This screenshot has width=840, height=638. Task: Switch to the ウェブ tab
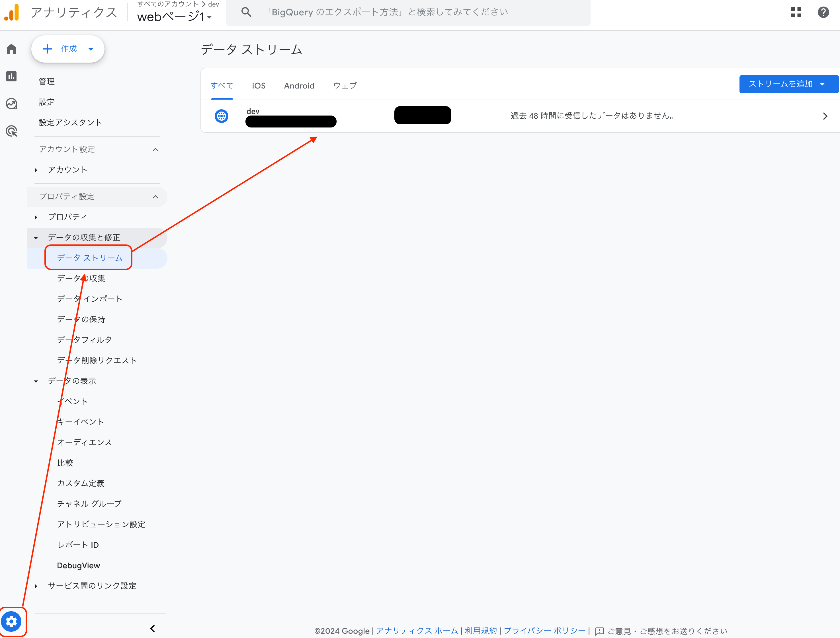[x=345, y=86]
